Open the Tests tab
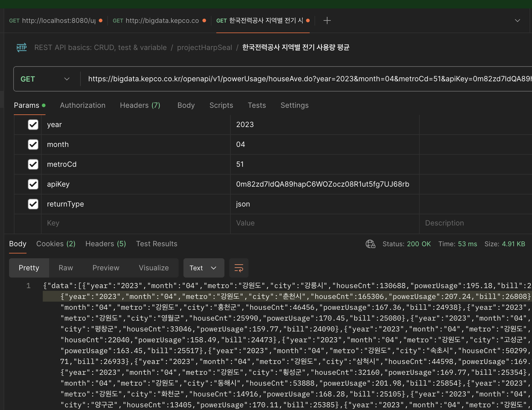Screen dimensions: 532x410 coord(257,105)
